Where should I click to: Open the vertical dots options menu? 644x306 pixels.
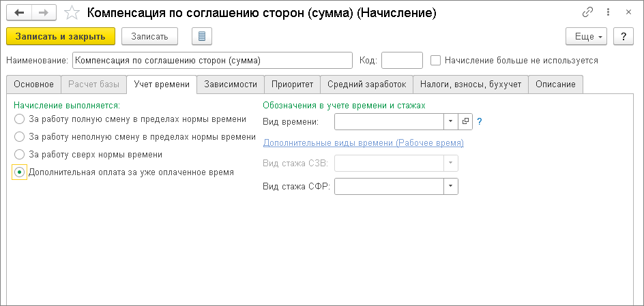[609, 12]
